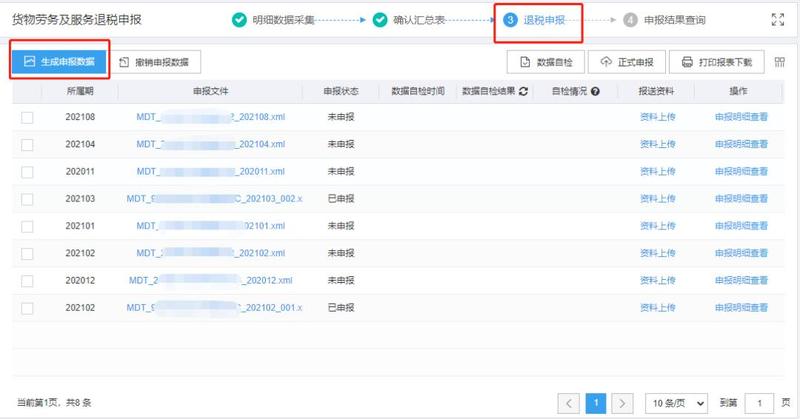Viewport: 800px width, 419px height.
Task: Click 生成申报数据 button
Action: pyautogui.click(x=59, y=61)
